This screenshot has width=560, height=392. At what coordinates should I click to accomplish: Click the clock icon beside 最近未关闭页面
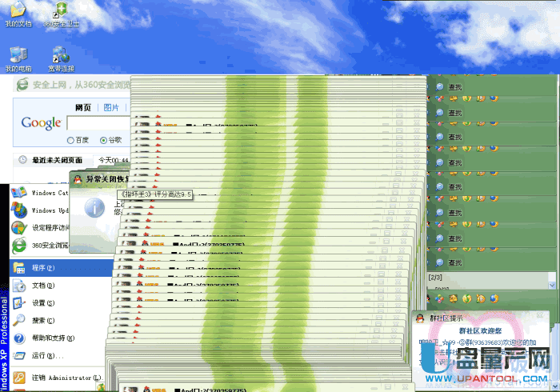(23, 159)
